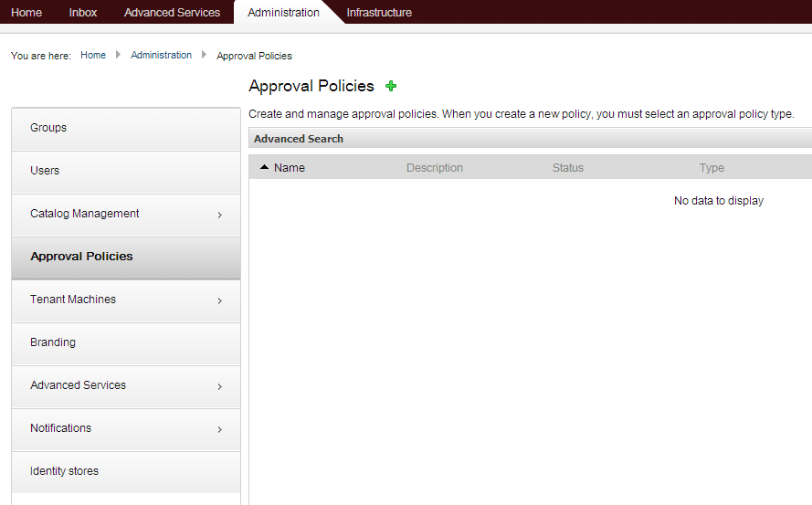Expand the Notifications submenu chevron
The image size is (812, 505).
tap(220, 429)
